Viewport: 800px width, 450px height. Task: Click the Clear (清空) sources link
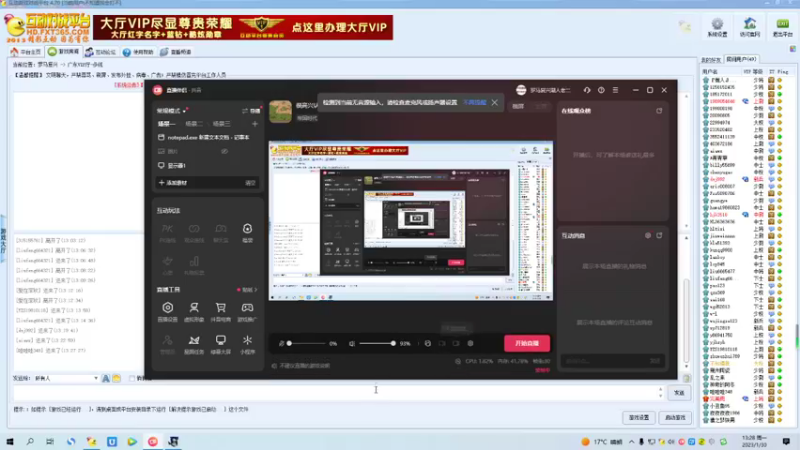[250, 183]
